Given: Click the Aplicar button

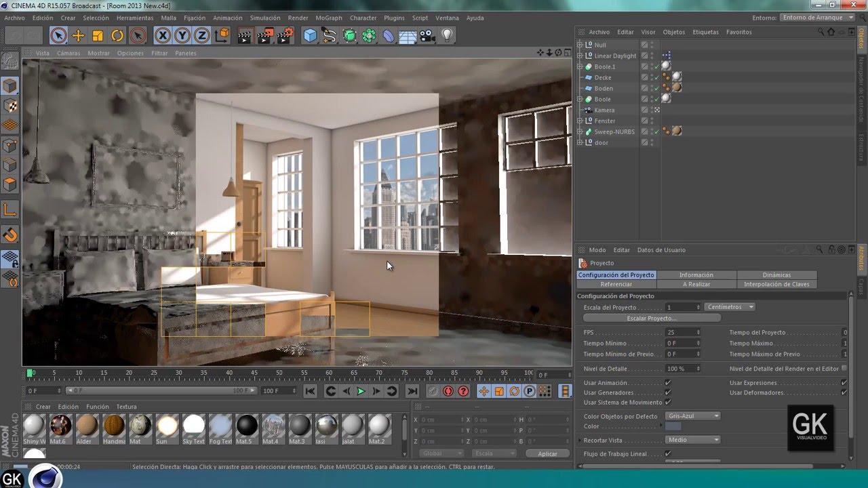Looking at the screenshot, I should pyautogui.click(x=547, y=453).
